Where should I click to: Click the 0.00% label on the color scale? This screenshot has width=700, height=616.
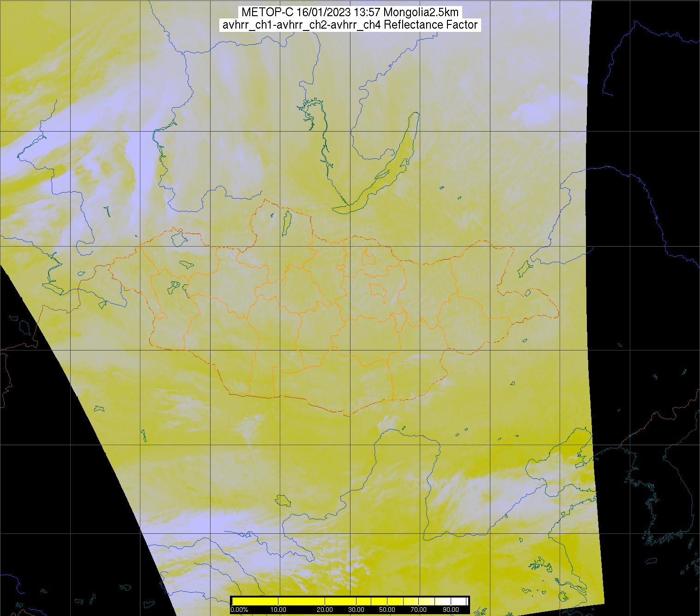click(239, 610)
